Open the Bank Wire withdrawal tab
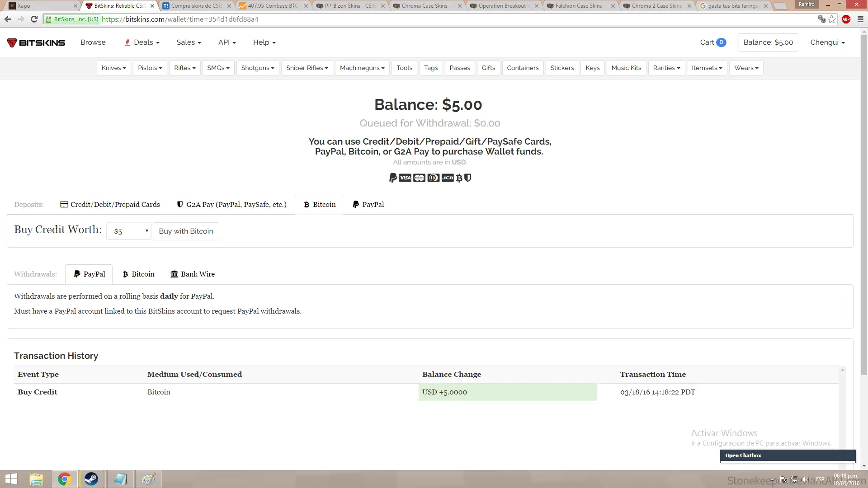The height and width of the screenshot is (488, 868). click(192, 274)
